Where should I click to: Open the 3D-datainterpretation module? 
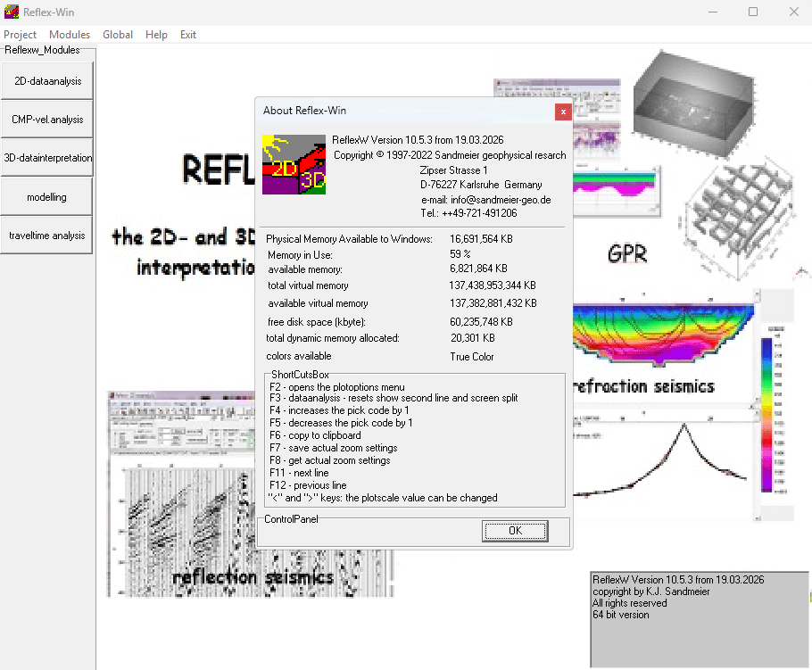tap(47, 158)
